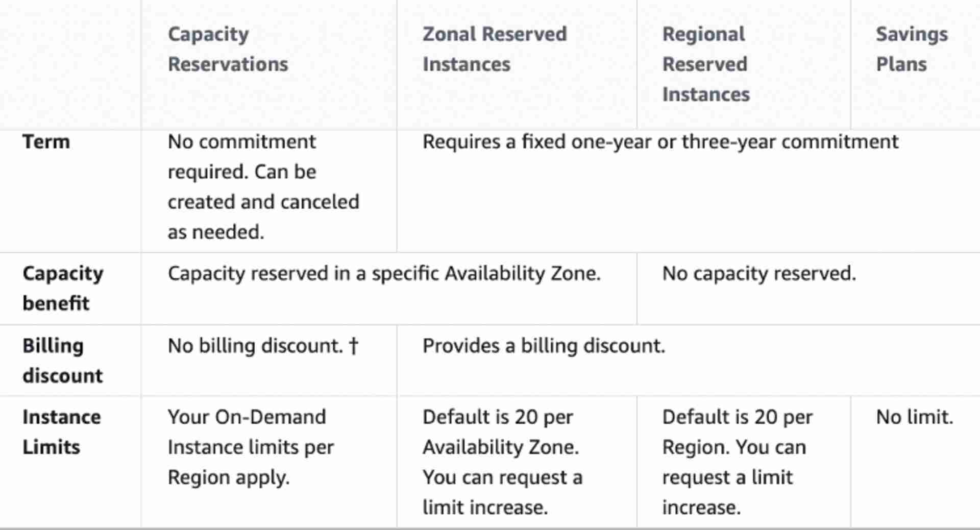Click the Savings Plans column header
Viewport: 980px width, 530px height.
point(912,49)
